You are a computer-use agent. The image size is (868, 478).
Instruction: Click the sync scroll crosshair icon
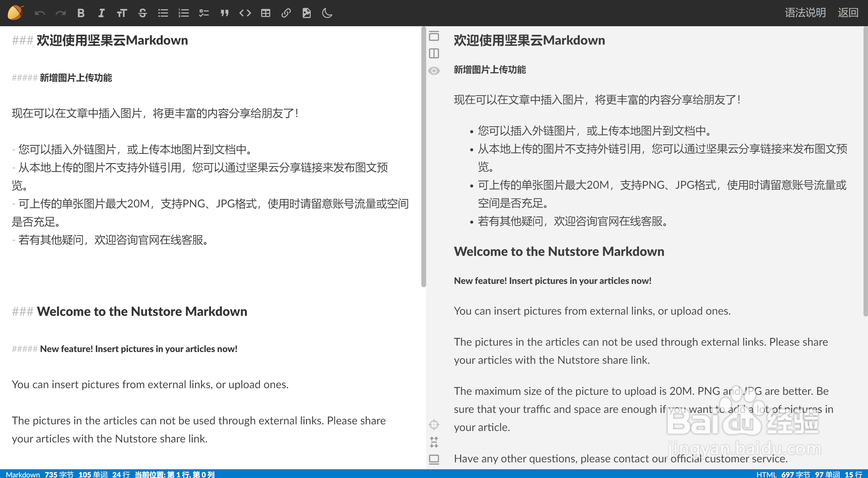click(x=434, y=425)
